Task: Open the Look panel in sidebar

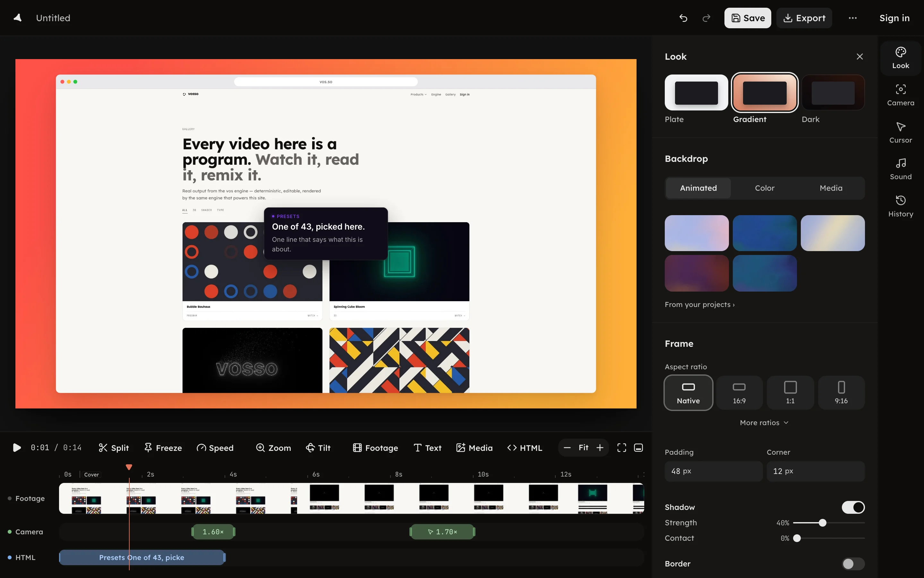Action: click(x=900, y=58)
